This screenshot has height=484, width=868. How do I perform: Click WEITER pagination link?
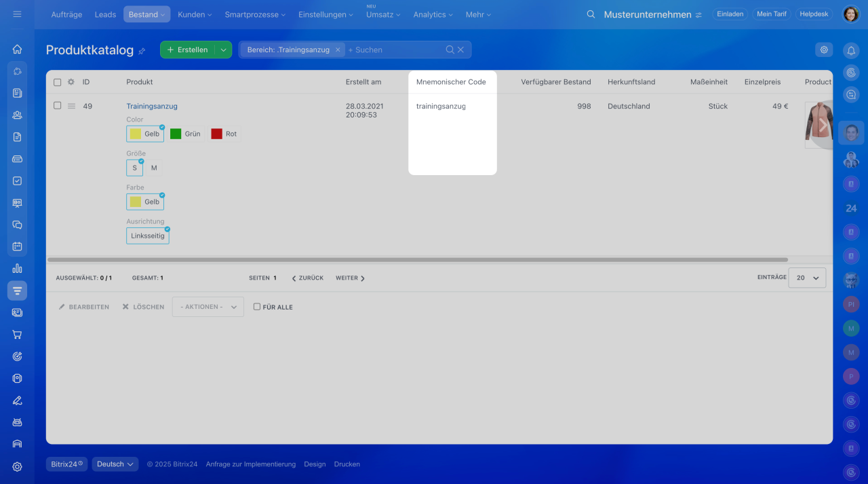click(351, 278)
